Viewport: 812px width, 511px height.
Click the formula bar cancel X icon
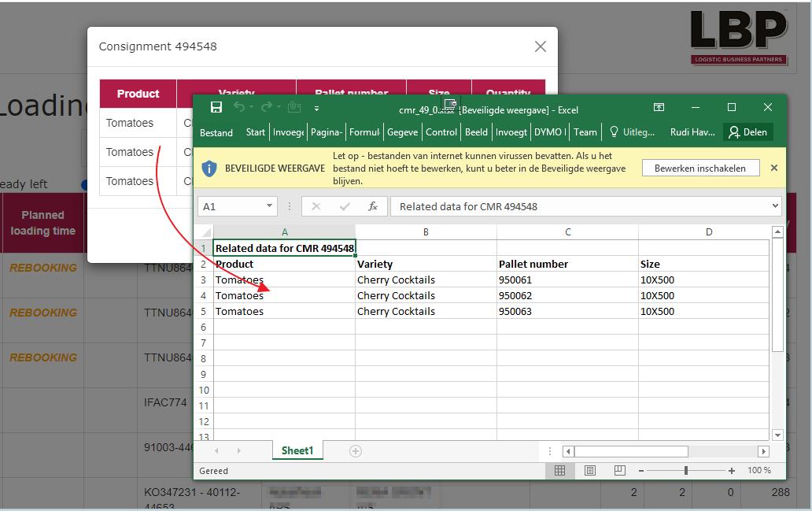316,207
